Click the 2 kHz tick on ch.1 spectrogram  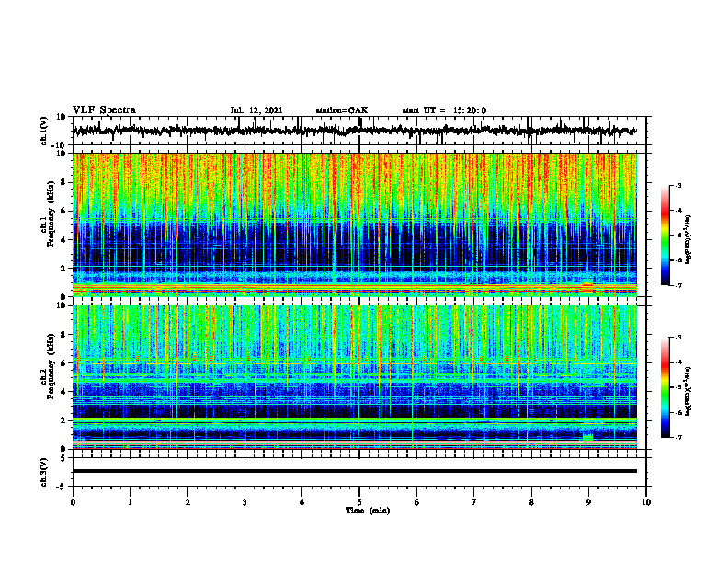click(x=64, y=269)
